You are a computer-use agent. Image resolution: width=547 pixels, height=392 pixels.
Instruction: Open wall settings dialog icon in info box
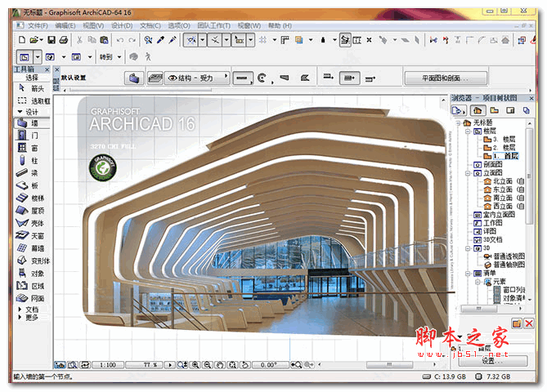(134, 78)
